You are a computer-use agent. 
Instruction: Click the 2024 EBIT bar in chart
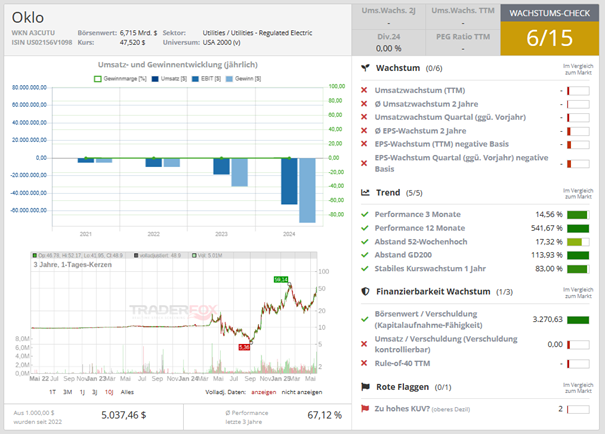(289, 181)
